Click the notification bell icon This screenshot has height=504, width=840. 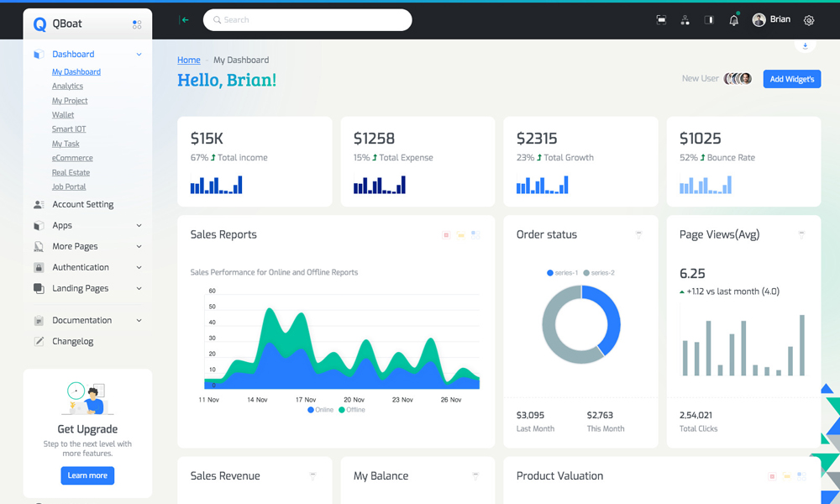click(733, 20)
